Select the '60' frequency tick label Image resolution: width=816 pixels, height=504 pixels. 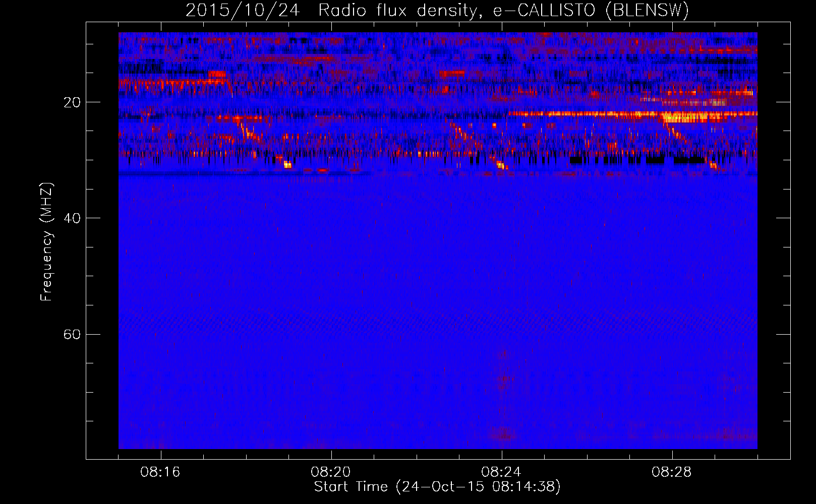tap(72, 334)
